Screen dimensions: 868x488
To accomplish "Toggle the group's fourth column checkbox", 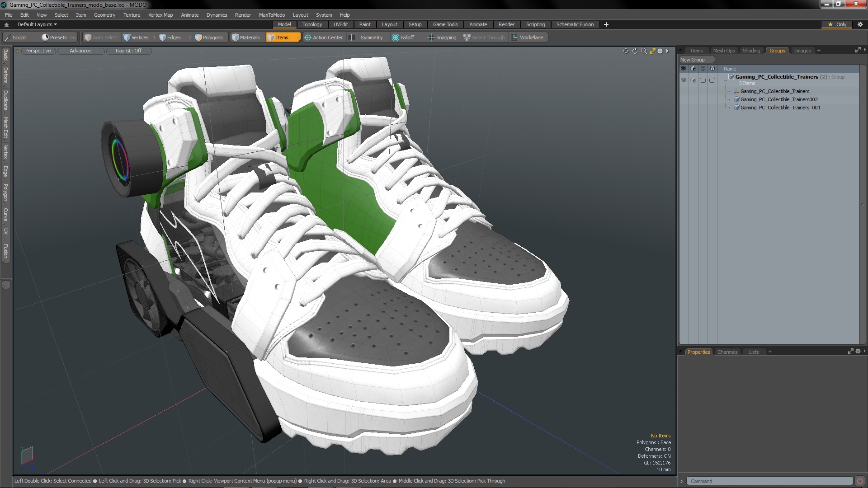I will coord(712,80).
